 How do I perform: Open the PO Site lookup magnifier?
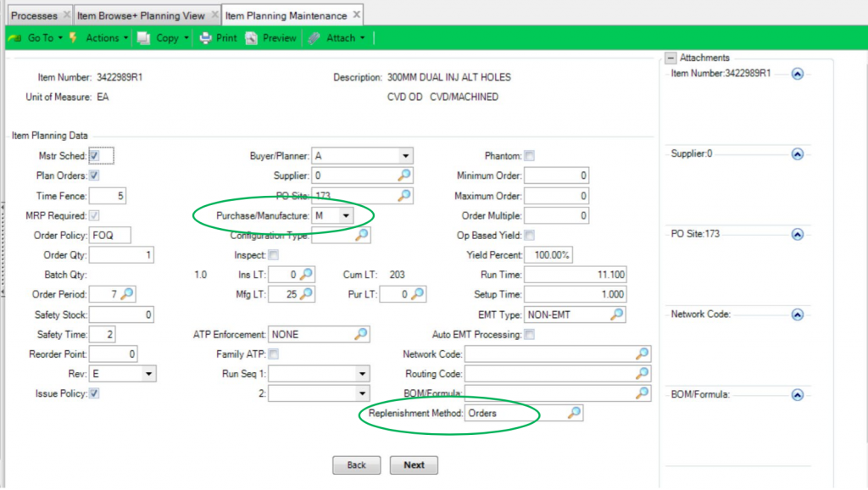point(404,195)
